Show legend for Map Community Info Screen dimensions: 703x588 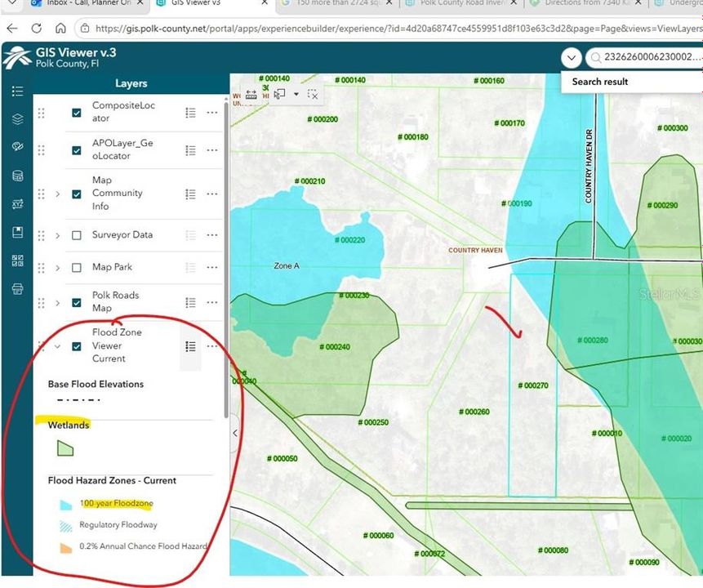tap(190, 194)
